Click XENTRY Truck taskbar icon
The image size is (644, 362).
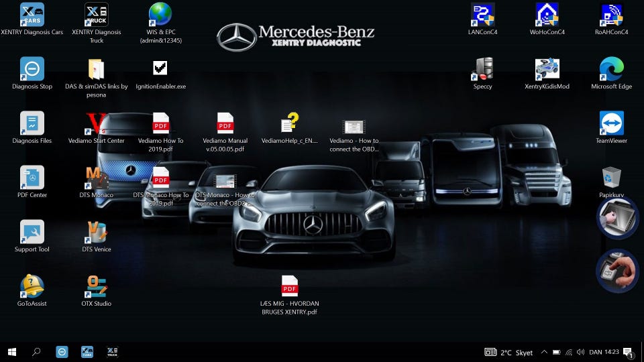click(113, 352)
